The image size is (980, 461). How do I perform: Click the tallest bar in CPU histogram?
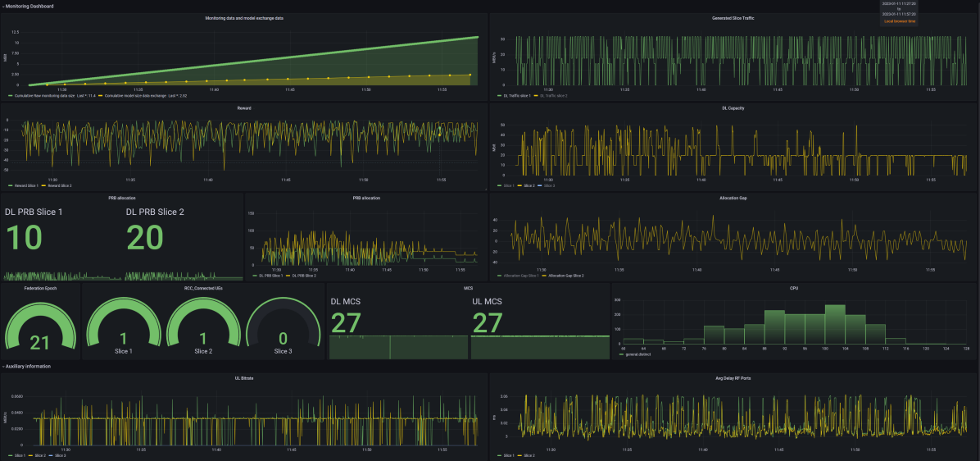click(x=834, y=324)
